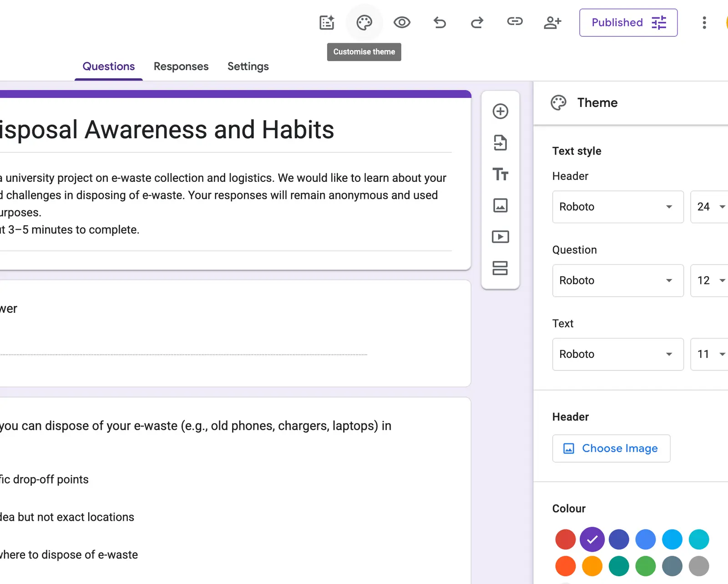Click Choose Image for the header

point(611,448)
